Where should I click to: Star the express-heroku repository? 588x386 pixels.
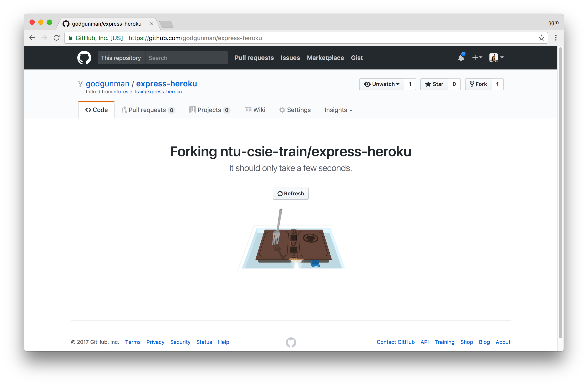pos(434,84)
